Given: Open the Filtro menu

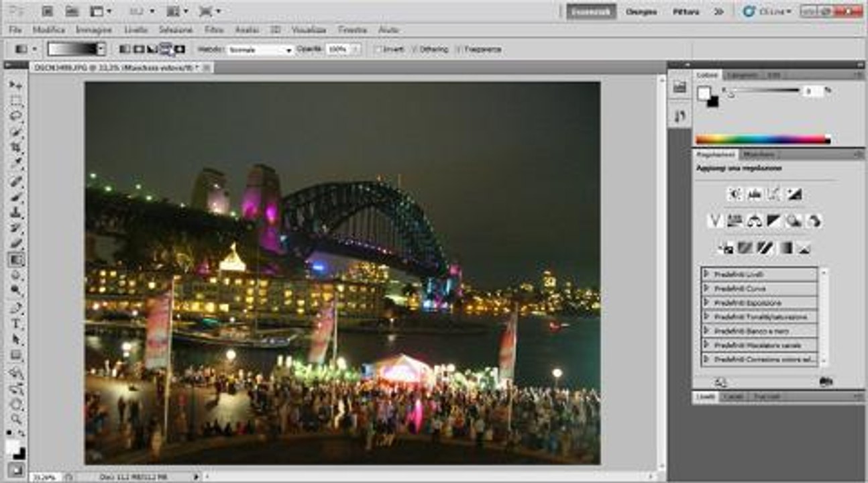Looking at the screenshot, I should pyautogui.click(x=214, y=30).
